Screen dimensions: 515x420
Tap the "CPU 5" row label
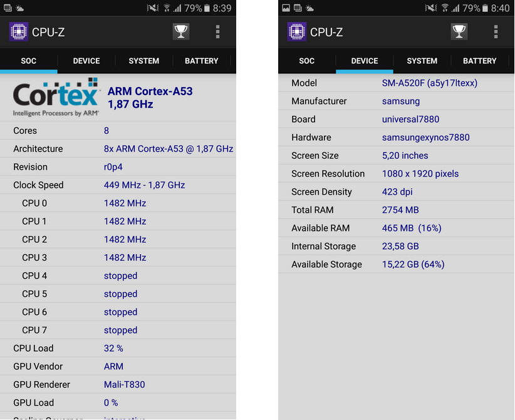[x=34, y=294]
